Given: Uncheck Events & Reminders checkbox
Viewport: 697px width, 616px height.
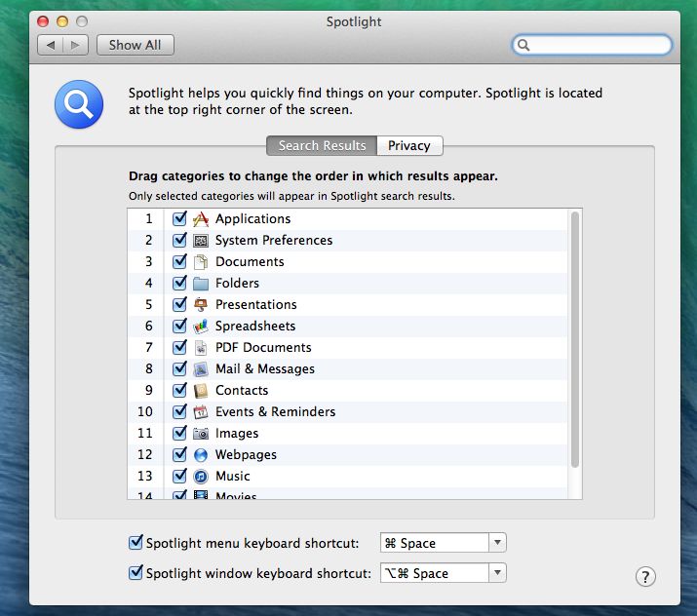Looking at the screenshot, I should [179, 411].
